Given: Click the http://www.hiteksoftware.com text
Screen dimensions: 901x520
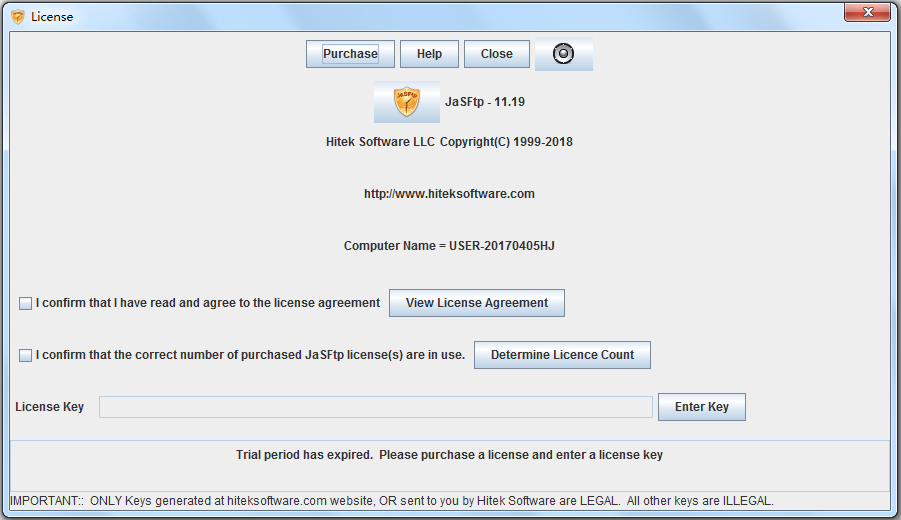Looking at the screenshot, I should [449, 194].
